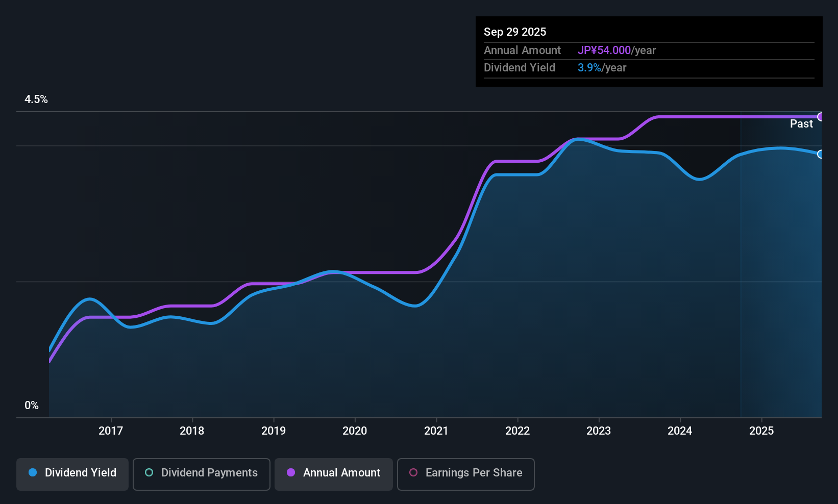838x504 pixels.
Task: Click the 3.9%/year dividend yield value
Action: tap(602, 68)
